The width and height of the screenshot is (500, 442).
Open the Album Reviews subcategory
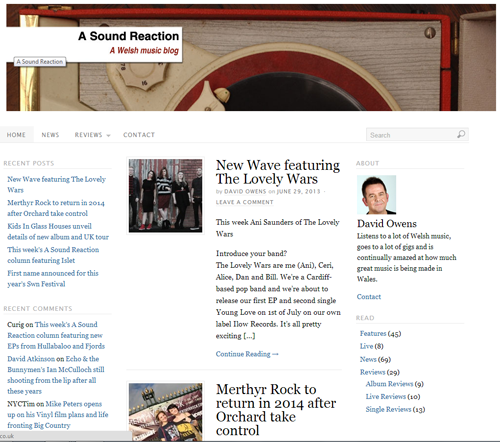pos(389,384)
